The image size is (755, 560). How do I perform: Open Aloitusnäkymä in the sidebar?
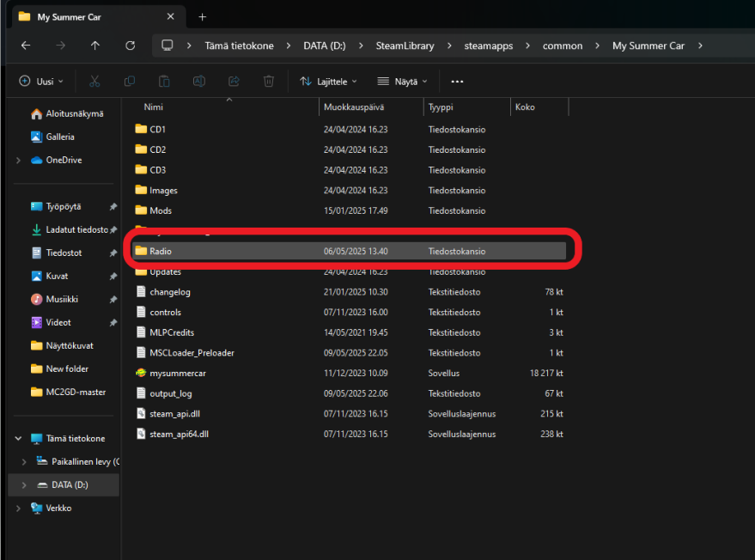pos(67,113)
